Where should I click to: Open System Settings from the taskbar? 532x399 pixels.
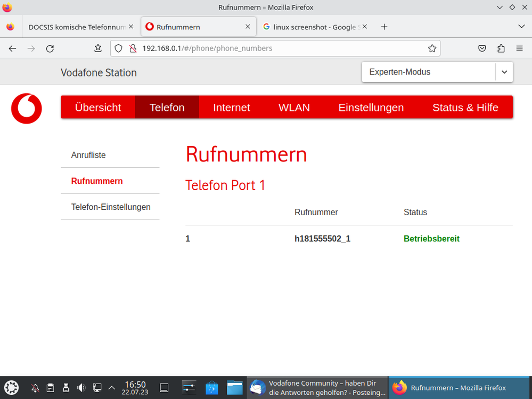click(189, 387)
